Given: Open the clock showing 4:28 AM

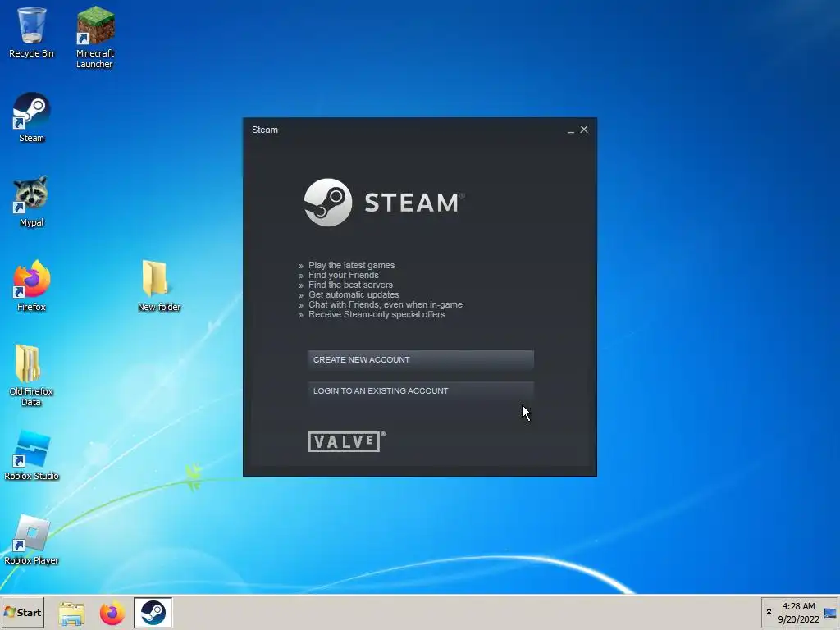Looking at the screenshot, I should click(x=798, y=613).
